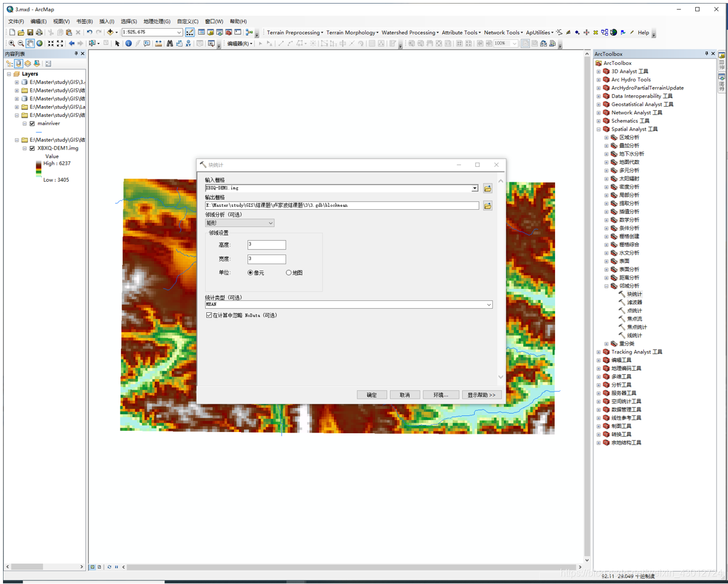
Task: Click the New map document icon
Action: point(12,32)
